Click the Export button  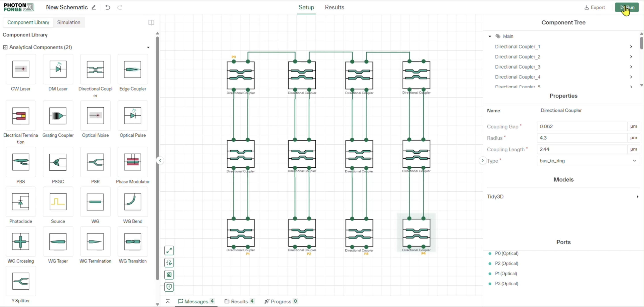pos(594,7)
